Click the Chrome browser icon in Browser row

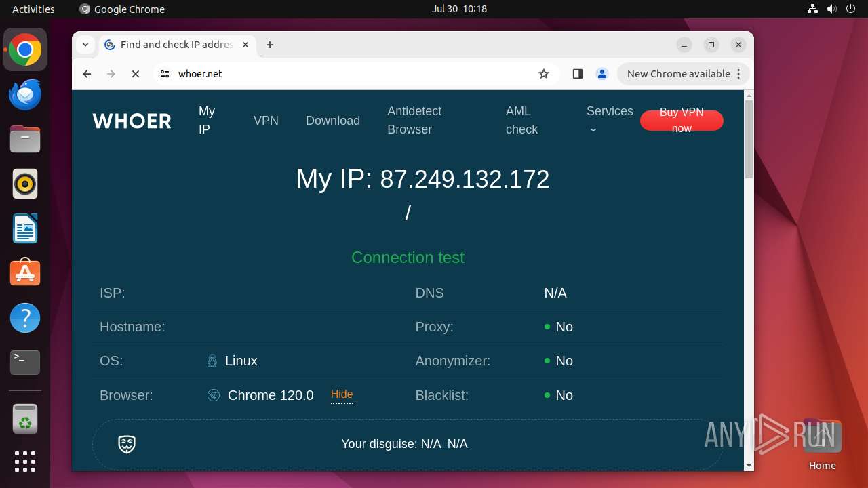click(214, 395)
